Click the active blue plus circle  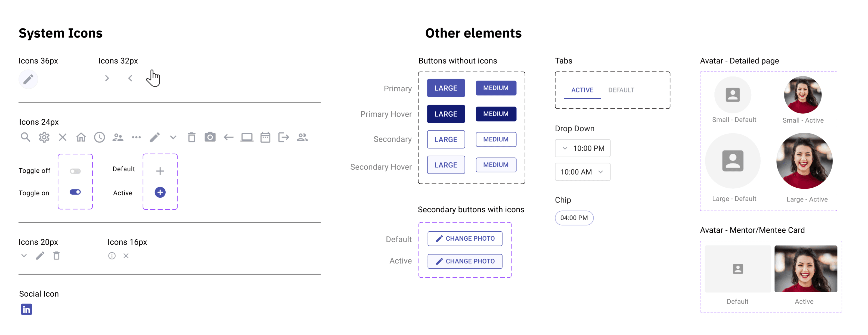[160, 193]
